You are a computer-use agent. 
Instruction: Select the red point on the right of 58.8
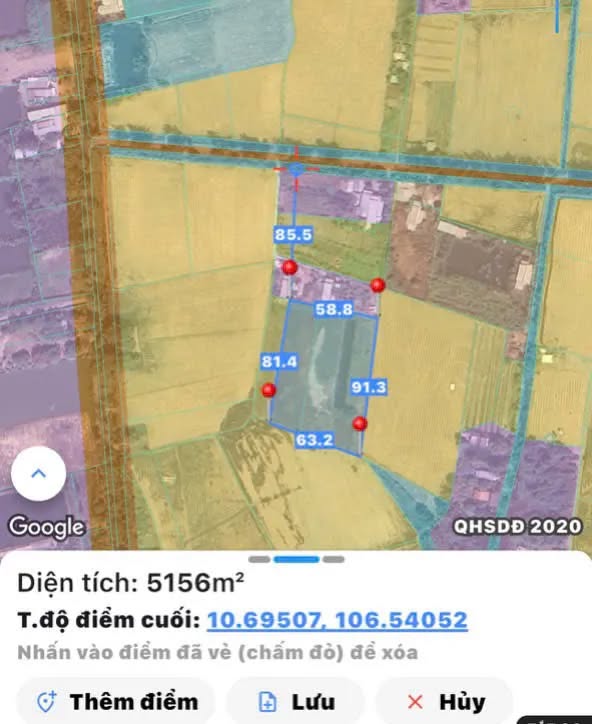[378, 285]
